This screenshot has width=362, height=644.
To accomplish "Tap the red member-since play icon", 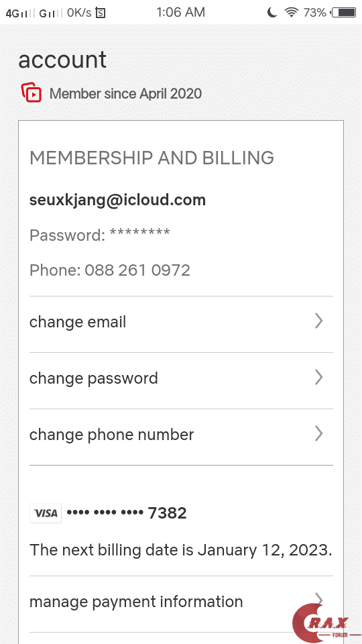I will (32, 93).
